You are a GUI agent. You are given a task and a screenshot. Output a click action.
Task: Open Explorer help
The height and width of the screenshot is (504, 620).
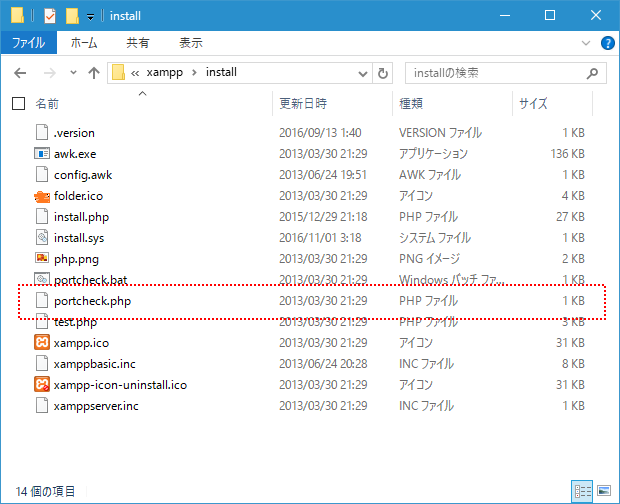[607, 43]
